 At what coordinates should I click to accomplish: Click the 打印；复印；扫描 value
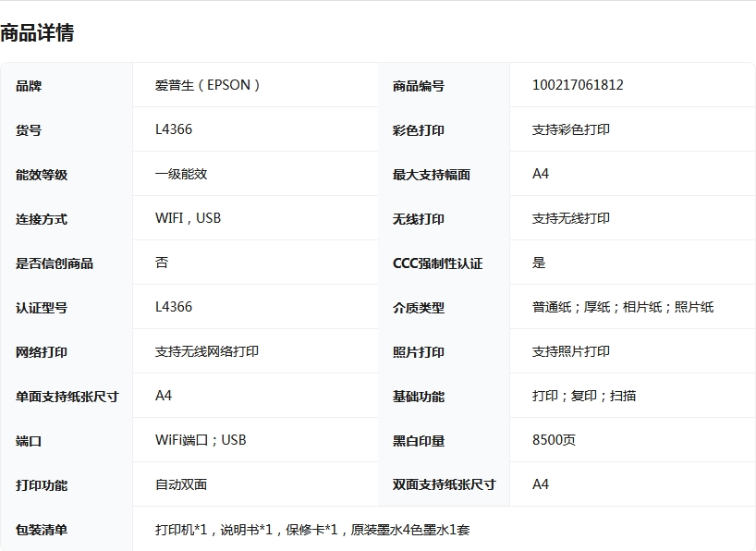(584, 396)
